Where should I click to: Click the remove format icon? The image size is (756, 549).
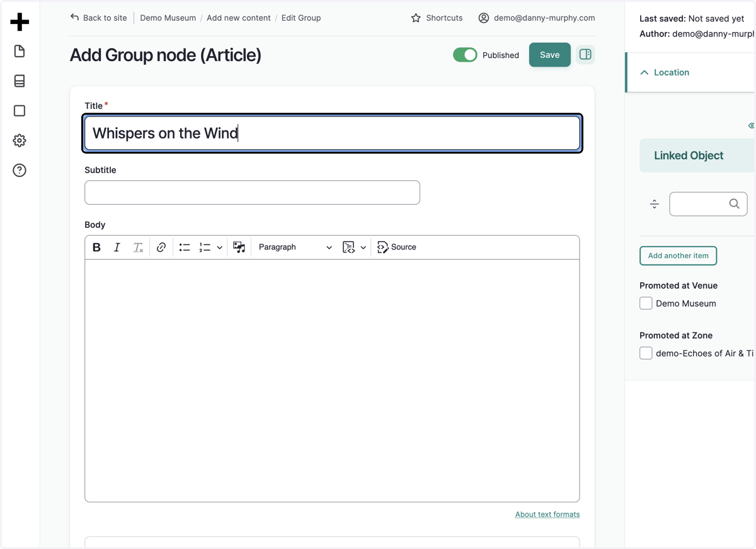pos(138,247)
